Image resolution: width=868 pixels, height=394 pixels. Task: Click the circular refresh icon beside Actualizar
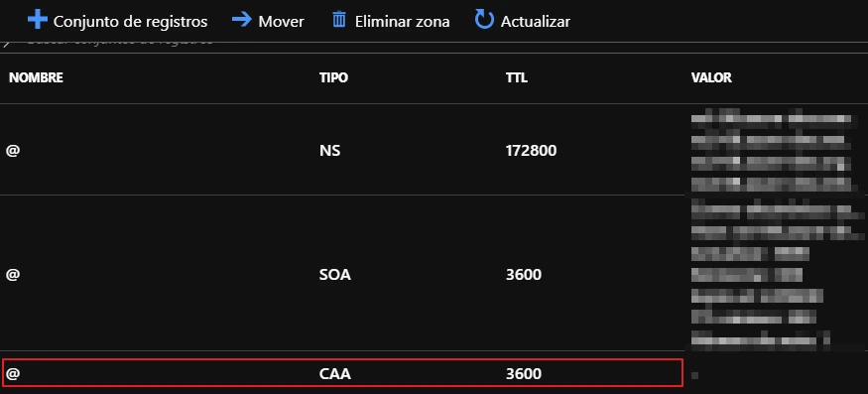pyautogui.click(x=484, y=20)
